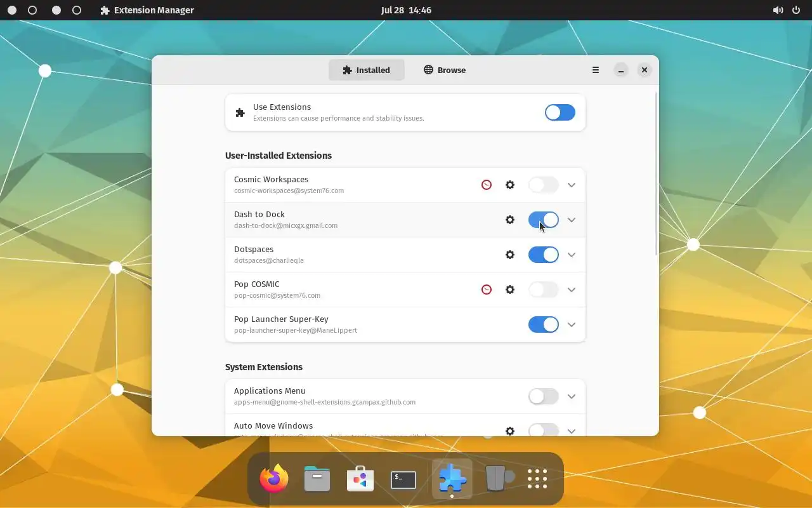Open clock showing Jul 28 14:46
The image size is (812, 508).
click(x=406, y=10)
